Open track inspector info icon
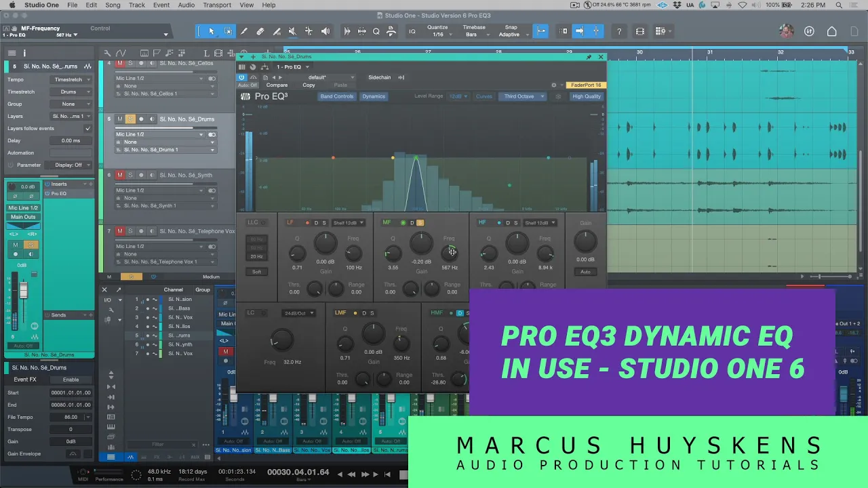Image resolution: width=868 pixels, height=488 pixels. (x=24, y=53)
